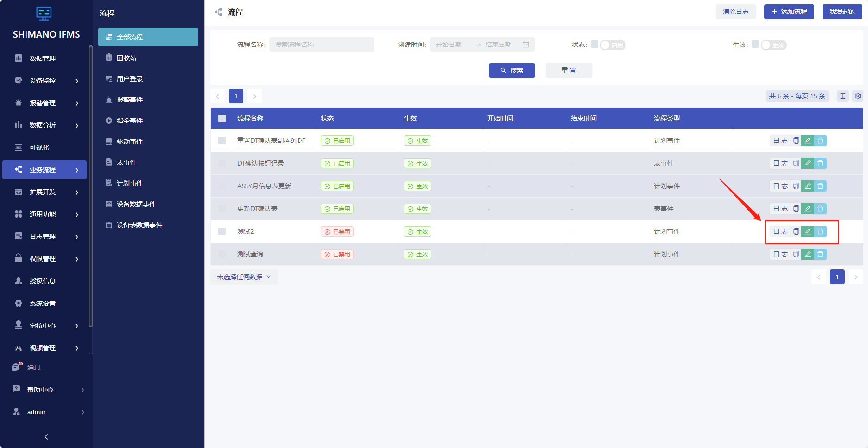Check the 重置DT确认表副本91DF row checkbox
Image resolution: width=868 pixels, height=448 pixels.
tap(222, 141)
